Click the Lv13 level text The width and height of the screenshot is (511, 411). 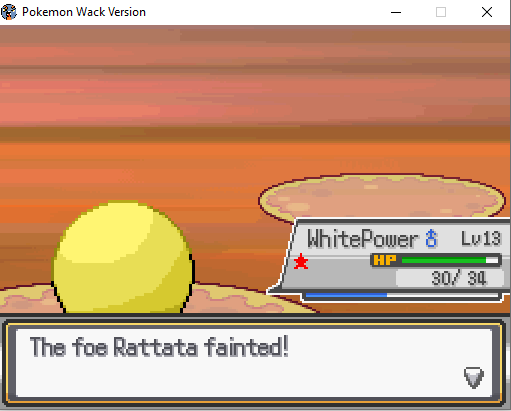coord(481,239)
